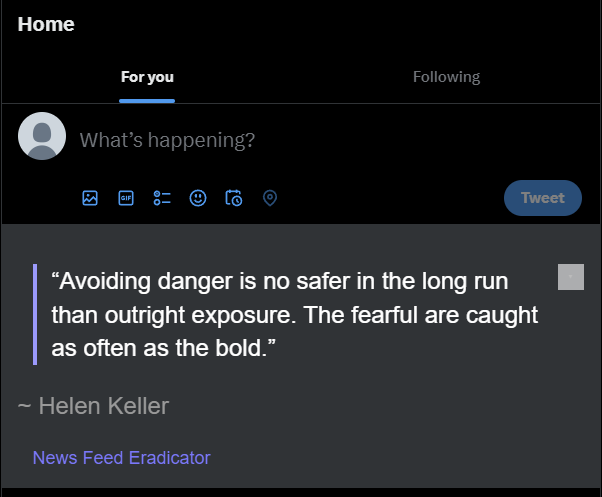This screenshot has width=602, height=497.
Task: Switch to the Following tab
Action: tap(447, 77)
